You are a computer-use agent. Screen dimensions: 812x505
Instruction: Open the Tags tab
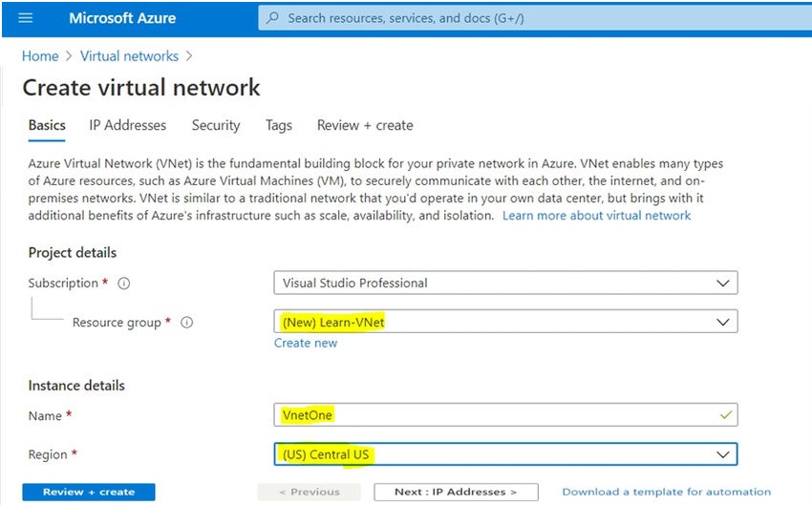click(279, 126)
